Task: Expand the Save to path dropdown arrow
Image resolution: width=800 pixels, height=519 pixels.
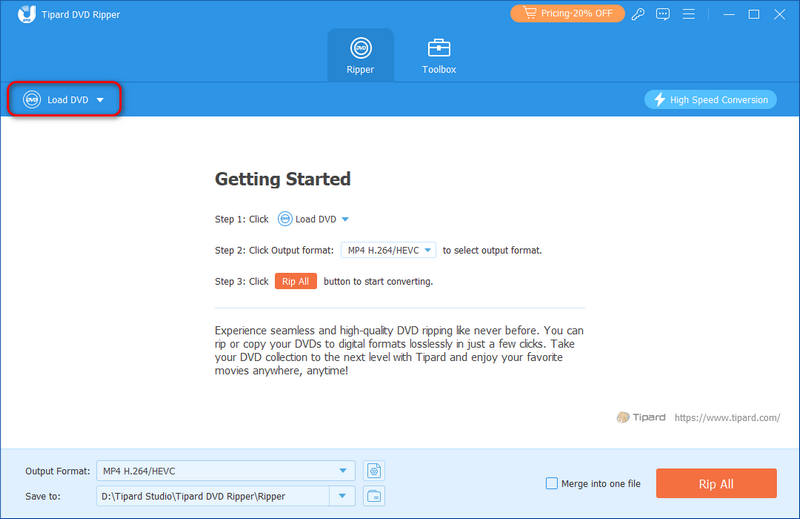Action: 342,496
